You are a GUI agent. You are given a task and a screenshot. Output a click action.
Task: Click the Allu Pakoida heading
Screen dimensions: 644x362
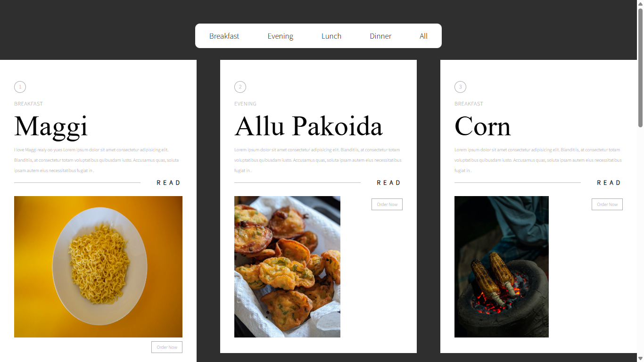point(308,126)
